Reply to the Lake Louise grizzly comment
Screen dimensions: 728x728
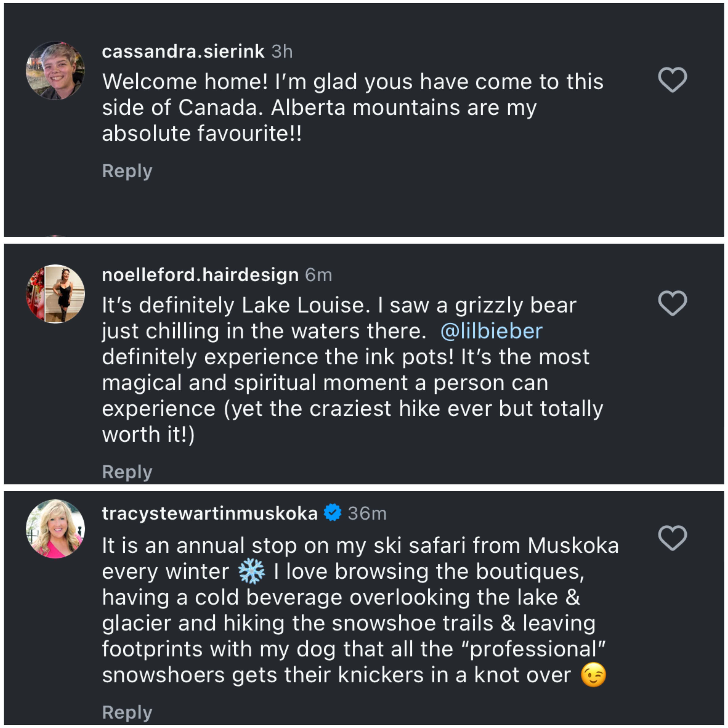click(127, 472)
